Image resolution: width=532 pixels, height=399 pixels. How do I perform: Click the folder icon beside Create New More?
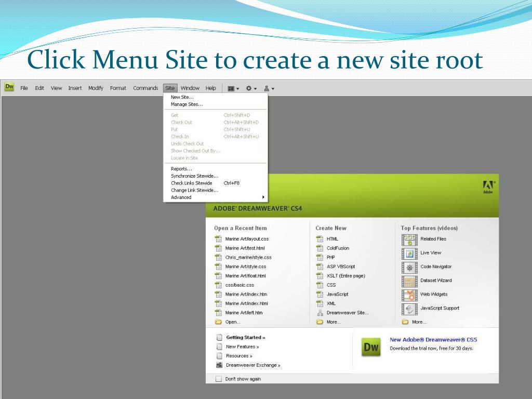click(320, 322)
